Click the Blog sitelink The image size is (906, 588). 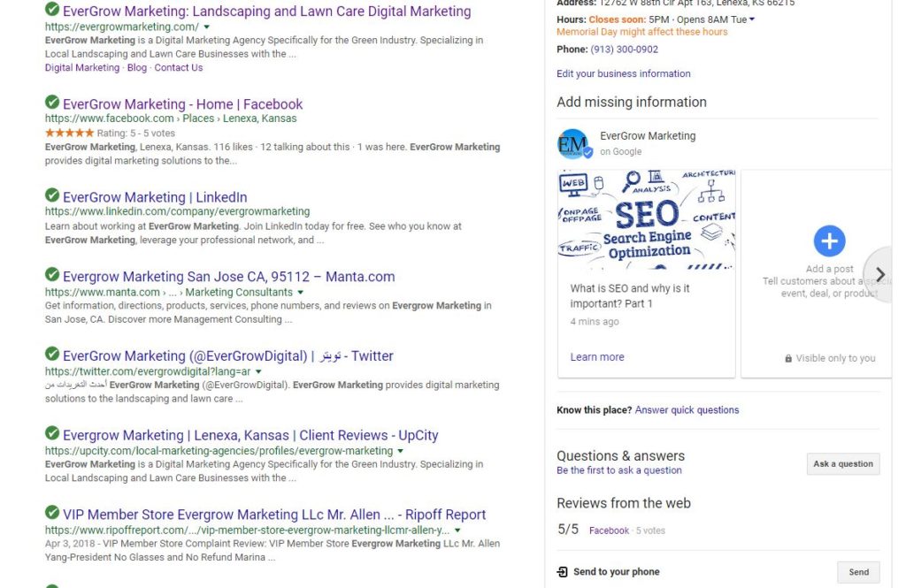pos(137,67)
